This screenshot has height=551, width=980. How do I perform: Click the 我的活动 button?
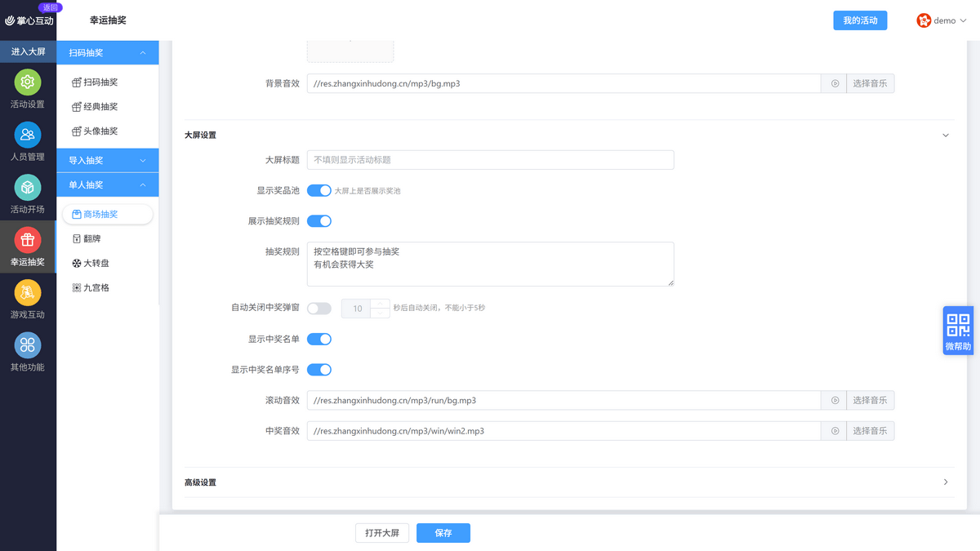pyautogui.click(x=860, y=20)
